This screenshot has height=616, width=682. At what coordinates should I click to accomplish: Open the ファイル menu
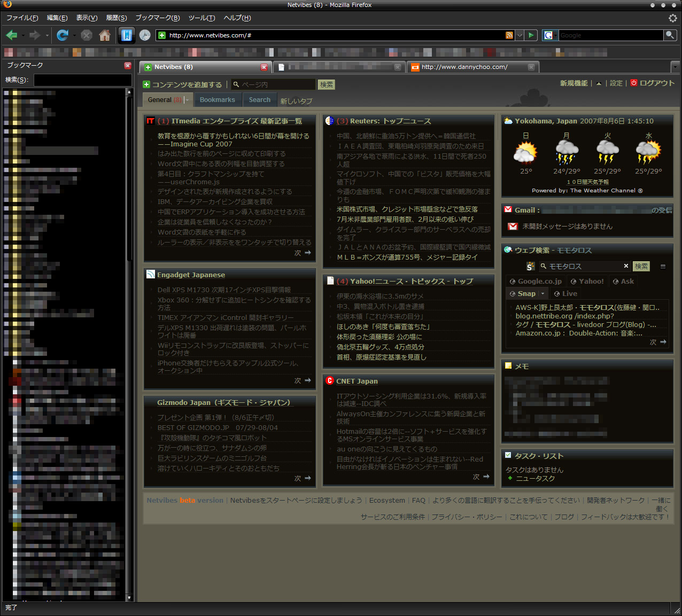[22, 18]
